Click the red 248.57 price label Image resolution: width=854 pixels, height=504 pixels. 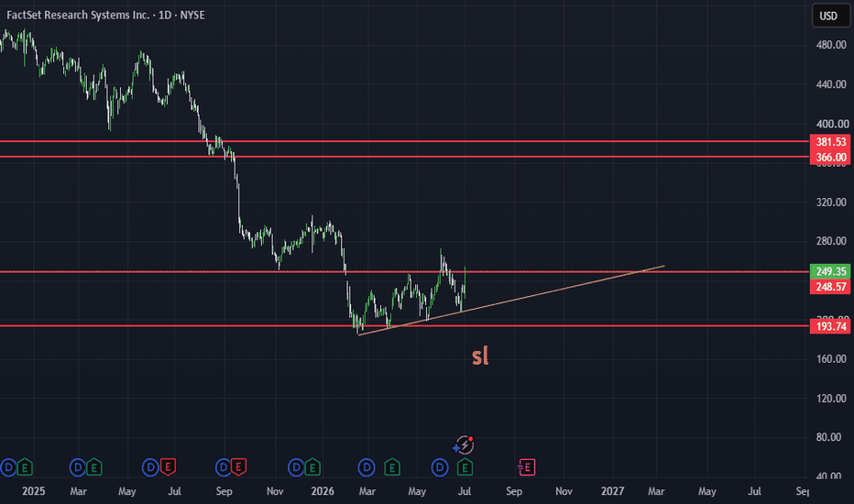(x=830, y=287)
